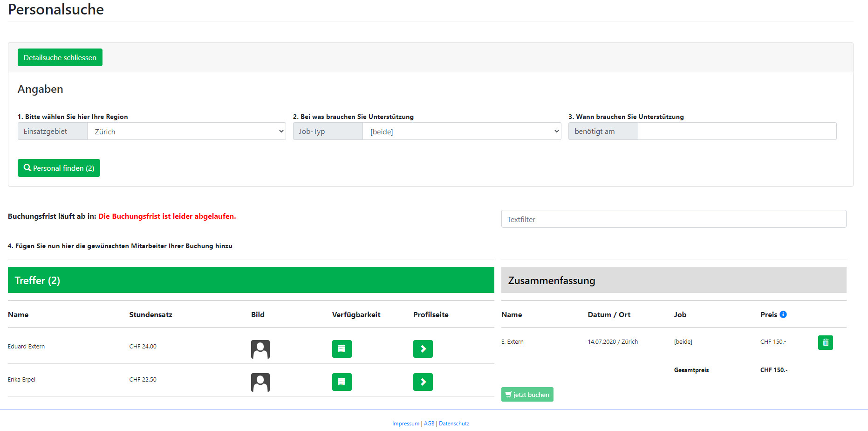Open the Datenschutz link
The height and width of the screenshot is (431, 868).
[454, 424]
